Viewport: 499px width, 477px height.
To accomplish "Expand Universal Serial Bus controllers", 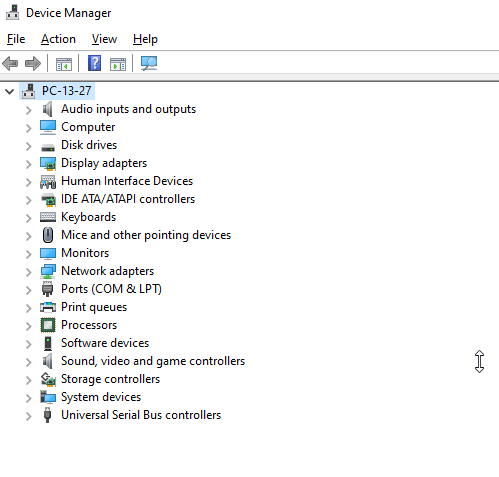I will click(29, 416).
